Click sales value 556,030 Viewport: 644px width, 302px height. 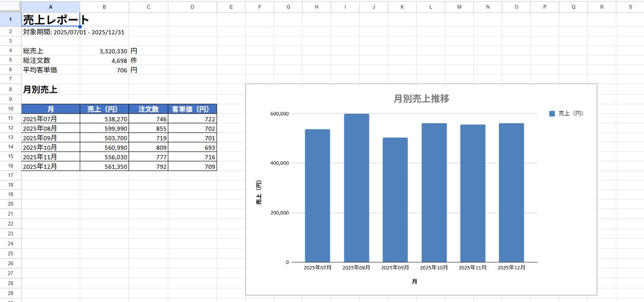click(x=105, y=157)
